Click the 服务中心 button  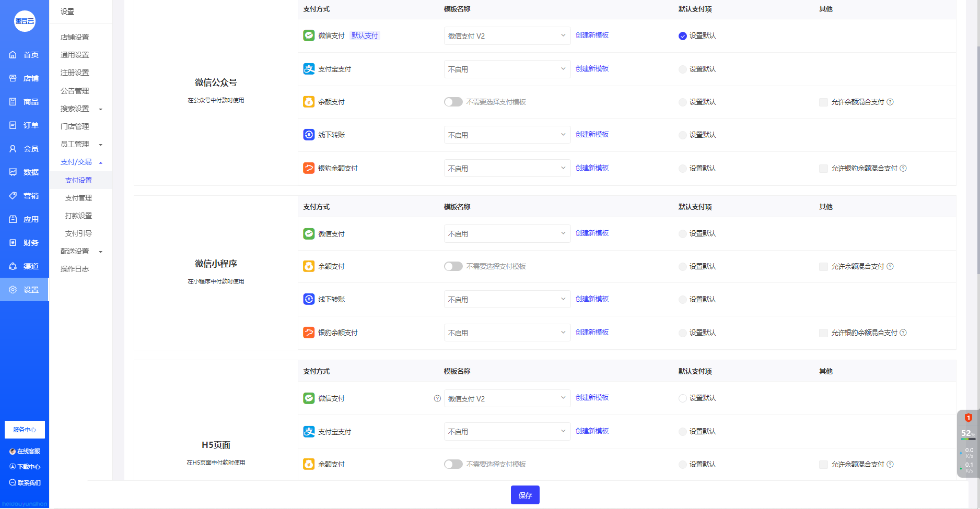click(25, 430)
